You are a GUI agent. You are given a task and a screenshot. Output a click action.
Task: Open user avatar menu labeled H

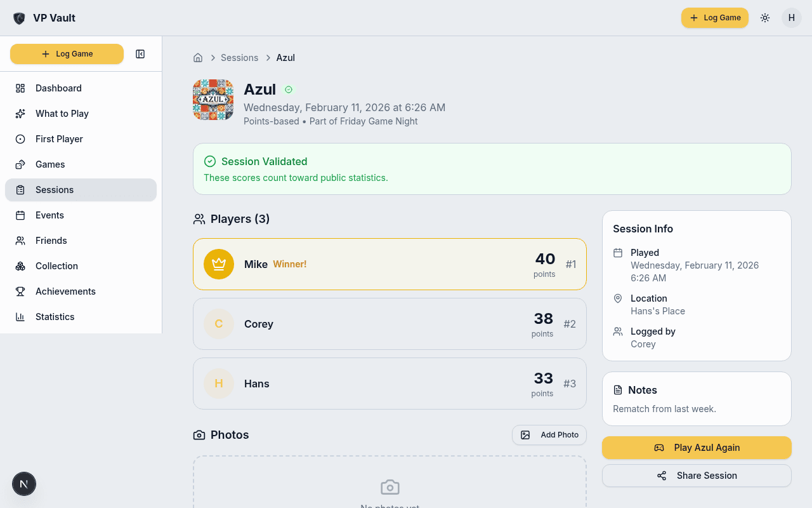point(791,18)
